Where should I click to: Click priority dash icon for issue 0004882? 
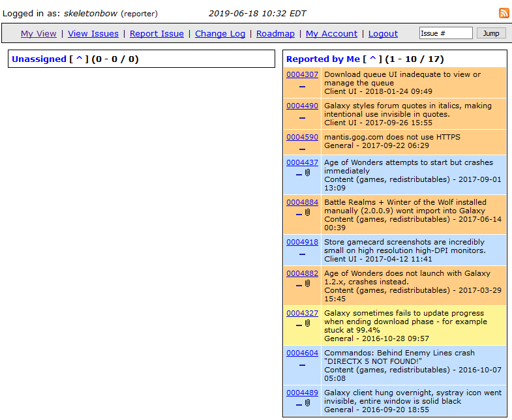pos(299,286)
